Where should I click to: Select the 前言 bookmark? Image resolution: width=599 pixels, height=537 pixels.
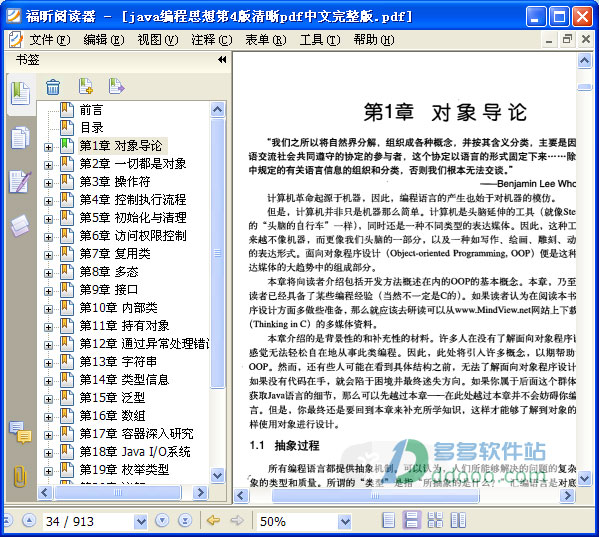91,110
